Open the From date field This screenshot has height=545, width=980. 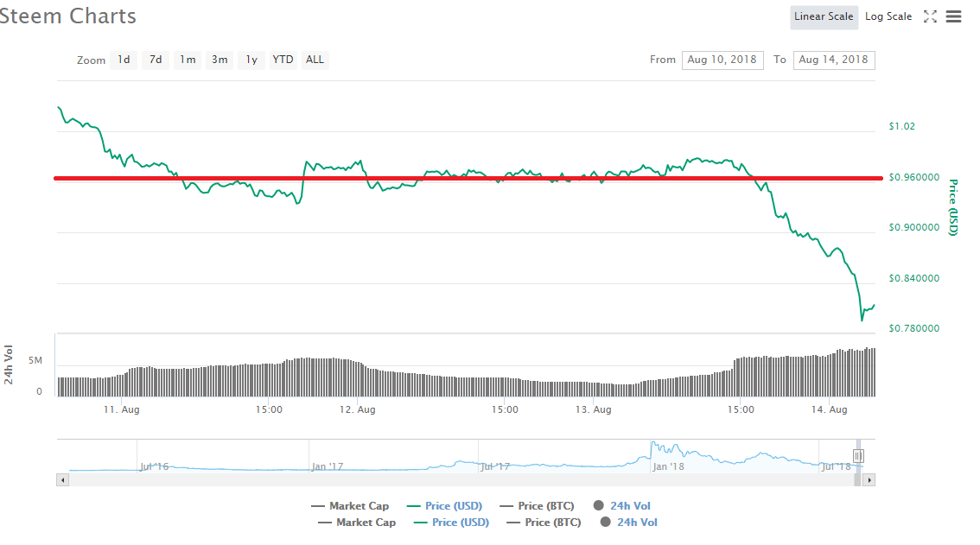[x=722, y=60]
